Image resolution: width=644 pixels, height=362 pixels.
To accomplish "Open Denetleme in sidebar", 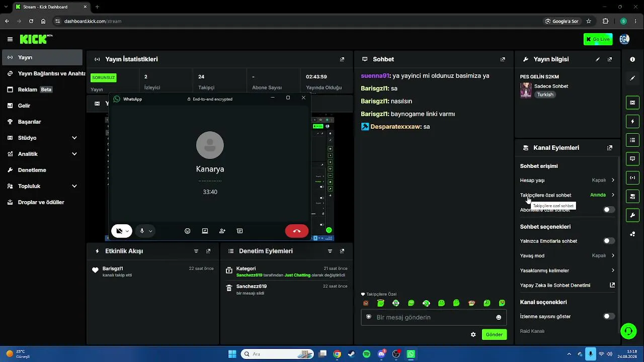I will (42, 170).
